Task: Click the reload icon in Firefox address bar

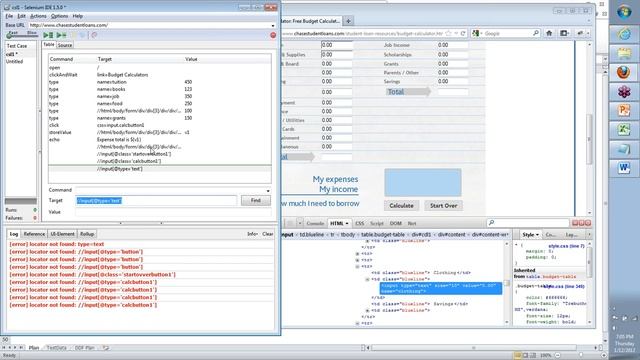Action: click(x=463, y=33)
